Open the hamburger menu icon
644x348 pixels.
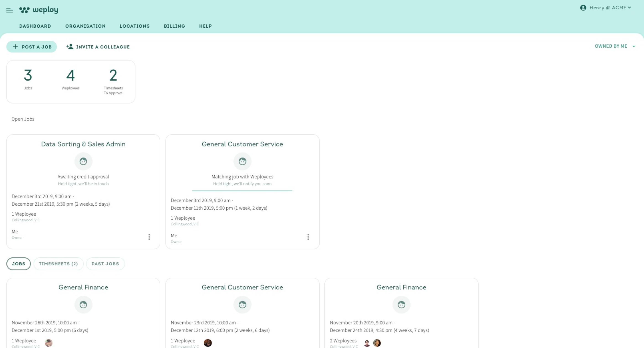coord(10,10)
